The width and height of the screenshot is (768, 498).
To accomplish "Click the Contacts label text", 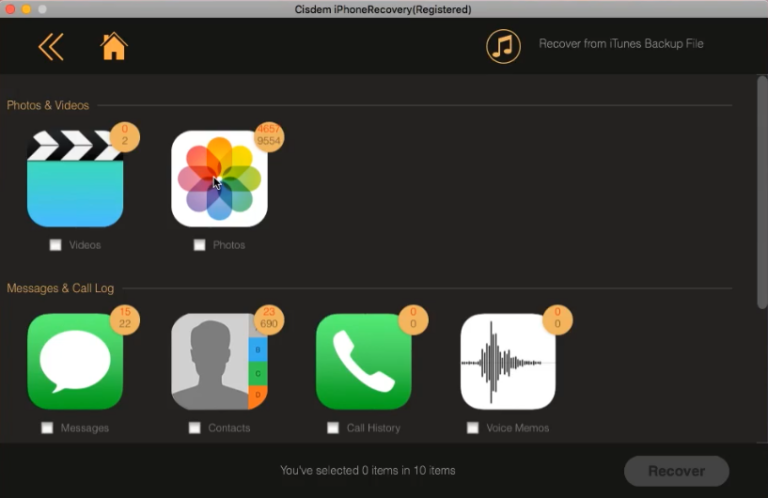I will [x=229, y=428].
